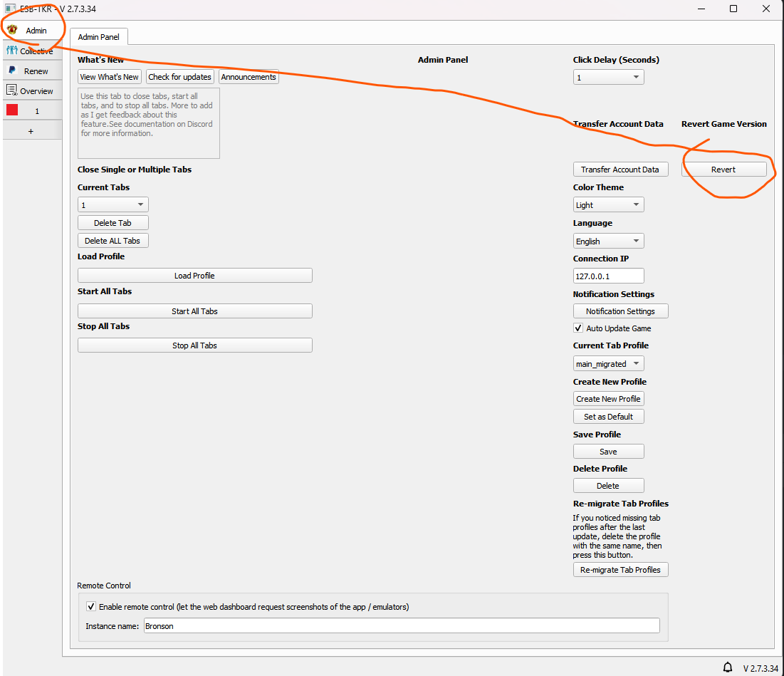
Task: Click Delete profile button
Action: [608, 486]
